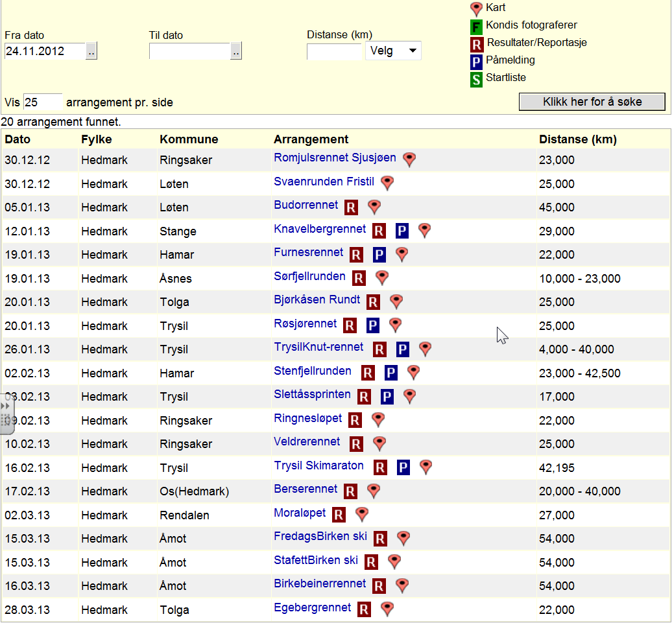View Budorrennet results R icon
Viewport: 672px width, 623px height.
tap(352, 207)
